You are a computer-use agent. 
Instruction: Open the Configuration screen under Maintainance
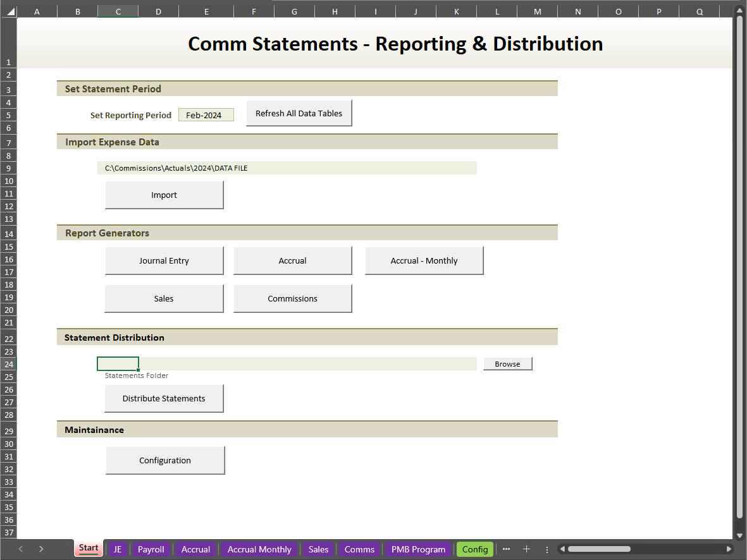coord(165,460)
